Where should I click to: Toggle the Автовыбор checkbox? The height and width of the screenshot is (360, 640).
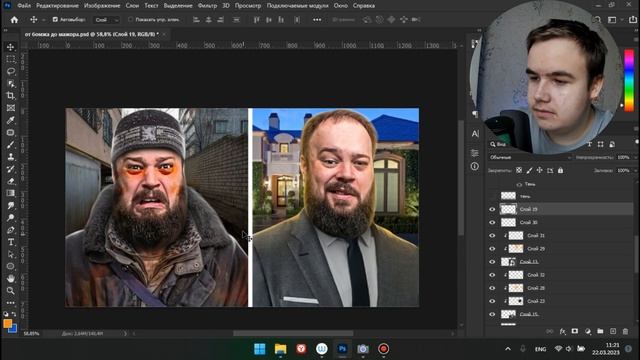tap(55, 20)
